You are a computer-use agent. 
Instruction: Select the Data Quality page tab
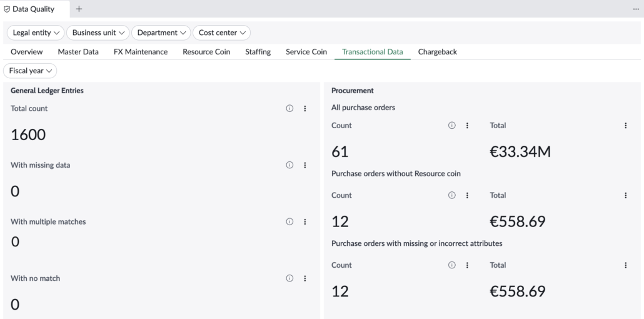click(x=33, y=9)
